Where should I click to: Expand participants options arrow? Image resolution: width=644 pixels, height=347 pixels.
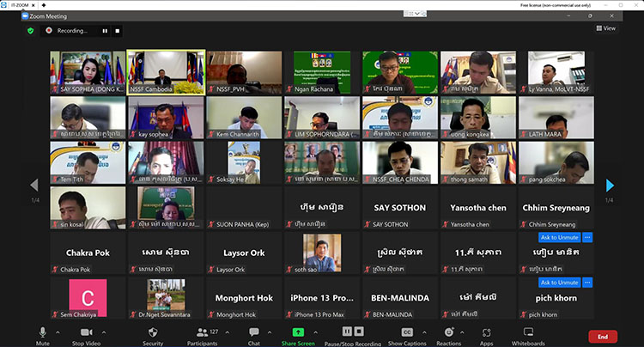(228, 332)
